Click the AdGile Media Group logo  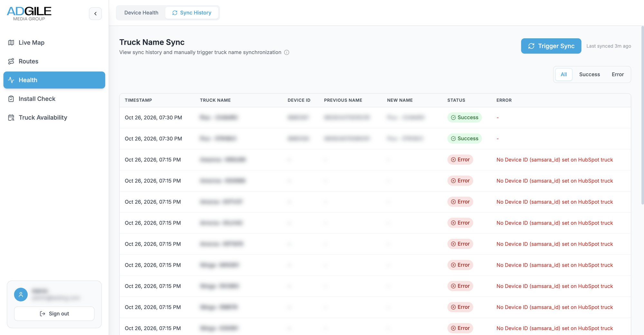[x=29, y=14]
